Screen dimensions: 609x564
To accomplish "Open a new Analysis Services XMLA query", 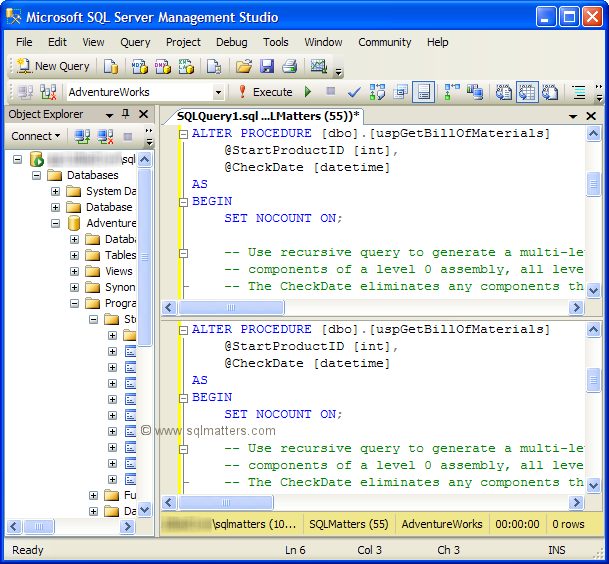I will tap(186, 66).
